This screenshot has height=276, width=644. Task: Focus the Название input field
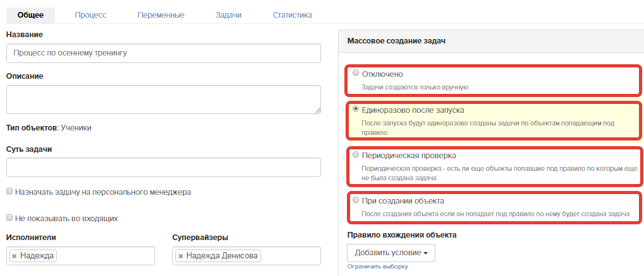[x=163, y=54]
